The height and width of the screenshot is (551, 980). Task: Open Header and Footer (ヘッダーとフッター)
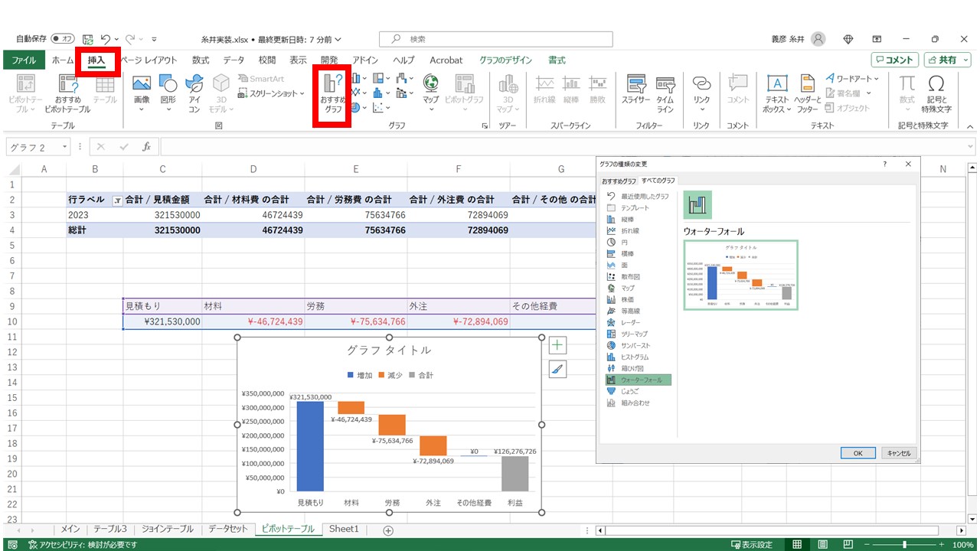[807, 93]
